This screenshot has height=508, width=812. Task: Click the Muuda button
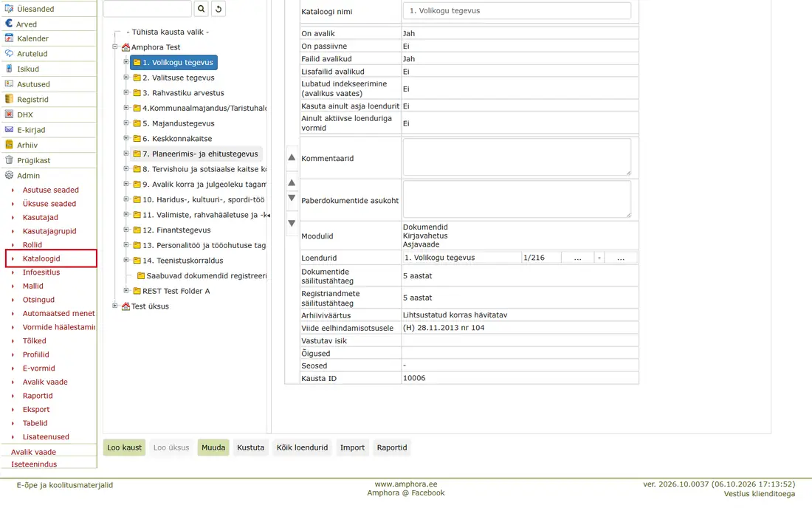coord(213,447)
